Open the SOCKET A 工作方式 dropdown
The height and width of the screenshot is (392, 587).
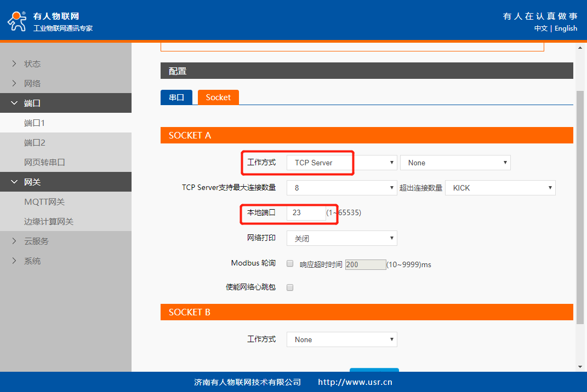tap(341, 163)
